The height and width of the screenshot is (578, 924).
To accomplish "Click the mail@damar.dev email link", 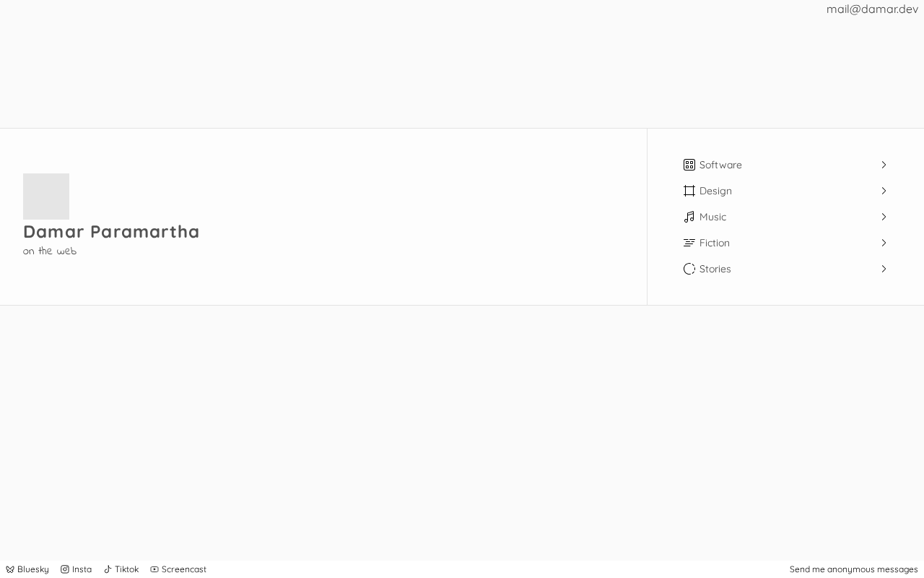I will point(872,9).
